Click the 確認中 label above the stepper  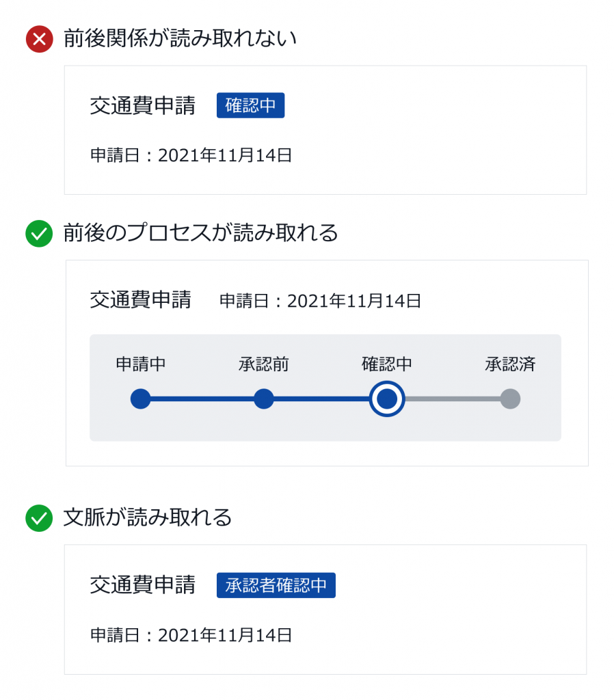click(x=387, y=364)
